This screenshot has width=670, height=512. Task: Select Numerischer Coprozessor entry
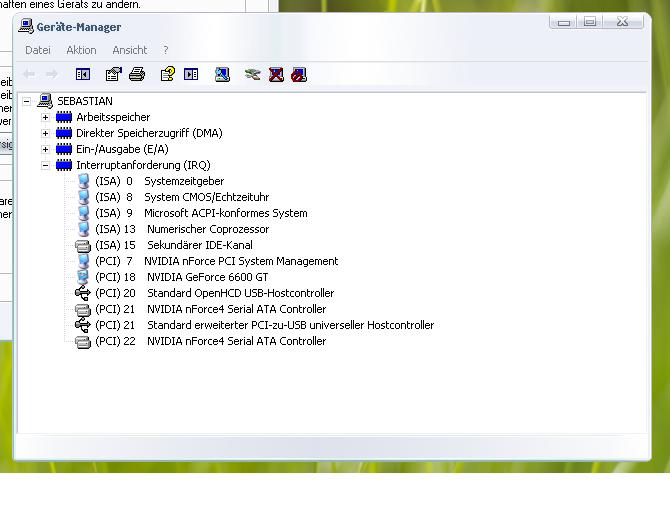point(182,229)
